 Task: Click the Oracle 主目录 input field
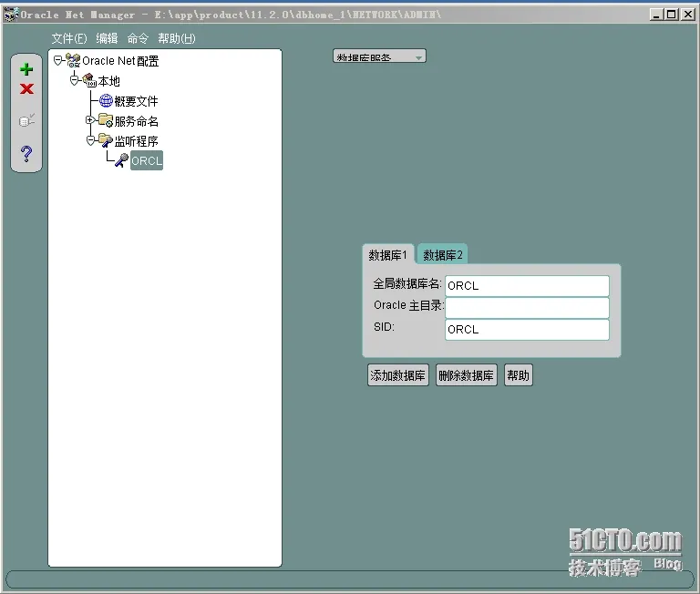527,308
